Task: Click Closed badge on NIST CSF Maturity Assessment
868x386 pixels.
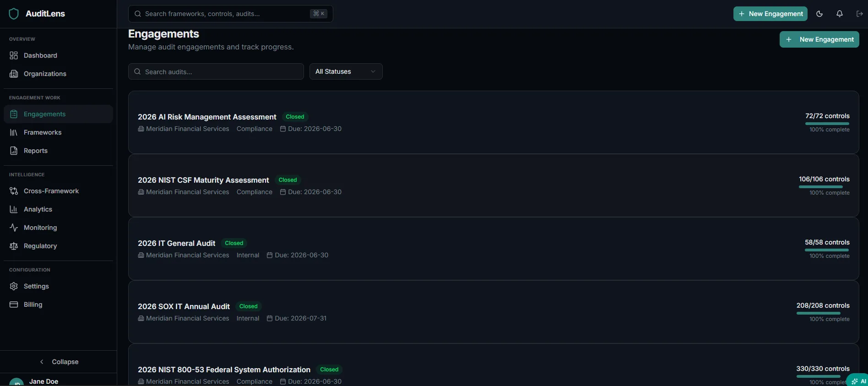Action: (x=288, y=180)
